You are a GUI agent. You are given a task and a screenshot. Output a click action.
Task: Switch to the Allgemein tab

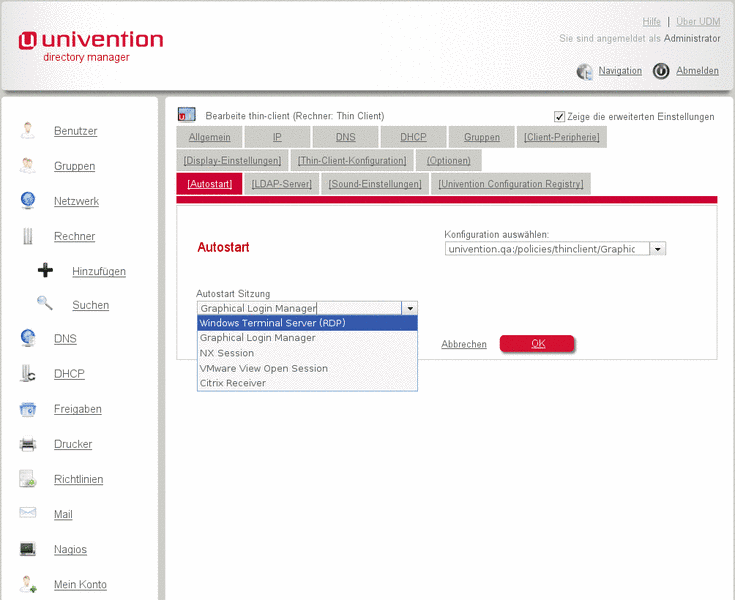click(210, 137)
